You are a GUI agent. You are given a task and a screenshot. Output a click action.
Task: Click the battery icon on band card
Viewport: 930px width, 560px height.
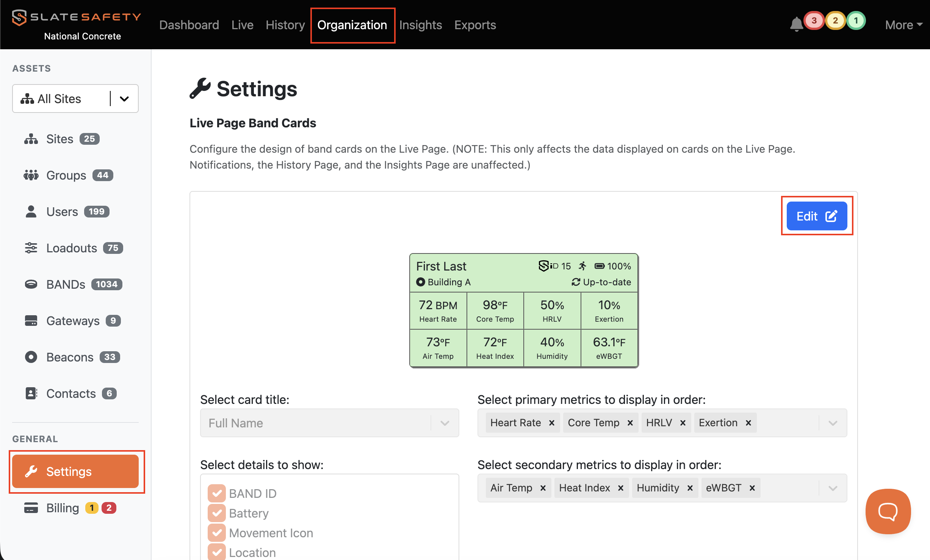pyautogui.click(x=600, y=266)
